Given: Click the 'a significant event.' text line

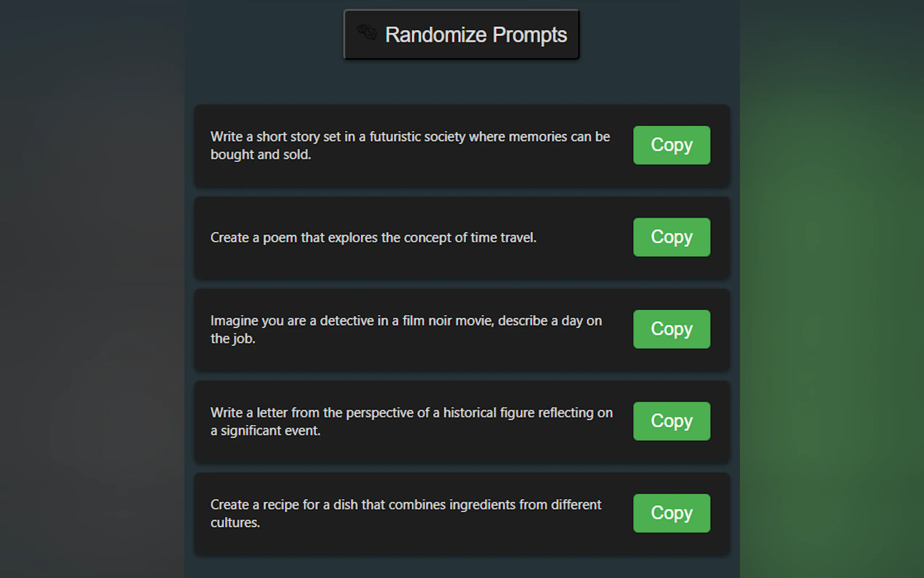Looking at the screenshot, I should tap(265, 431).
